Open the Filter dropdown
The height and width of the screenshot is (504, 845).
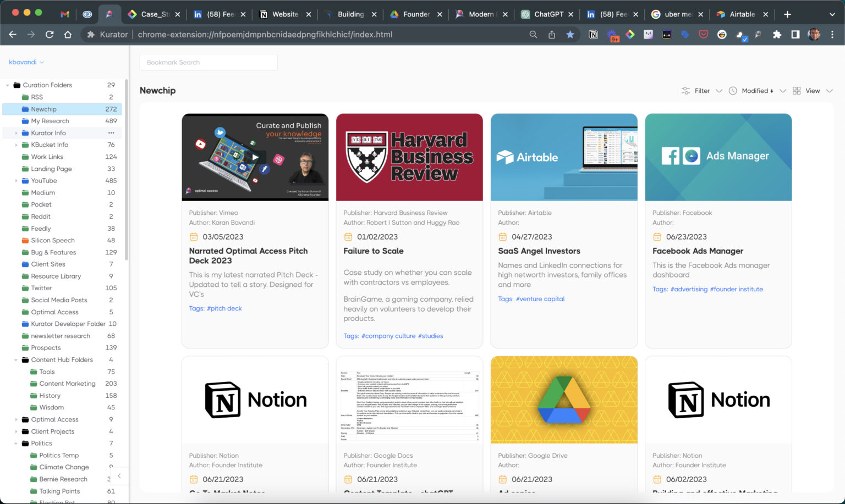click(702, 91)
